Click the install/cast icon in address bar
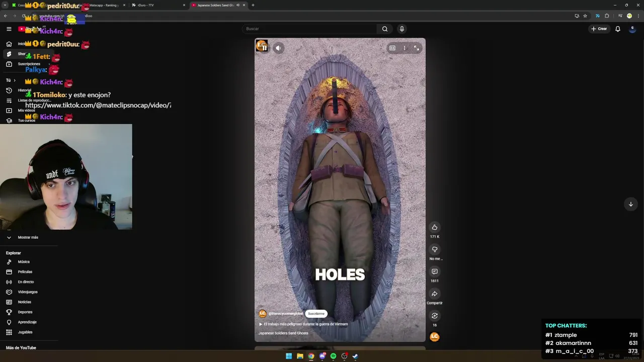This screenshot has height=362, width=644. 577,16
